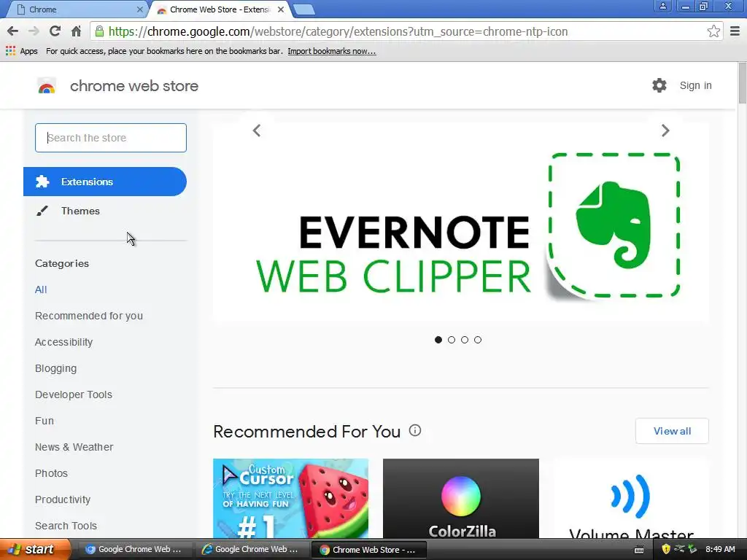Click the Chrome Web Store taskbar item
The height and width of the screenshot is (560, 747).
367,549
